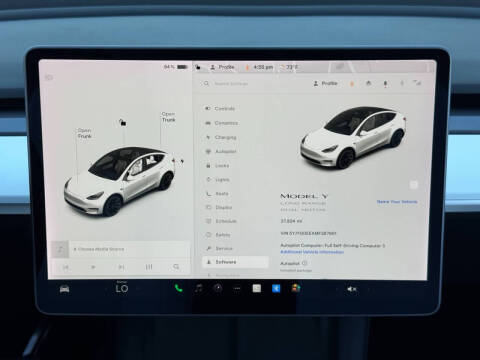Tap the small square icon below car image

414,184
